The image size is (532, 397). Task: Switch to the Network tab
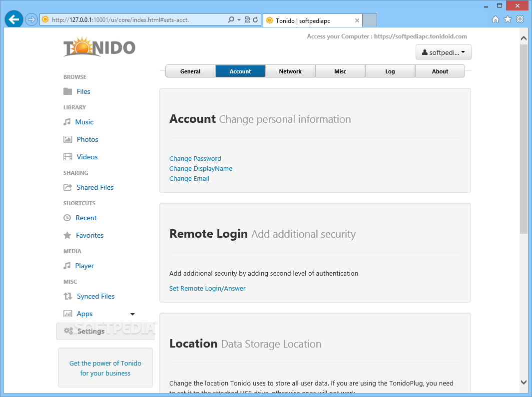[x=290, y=71]
